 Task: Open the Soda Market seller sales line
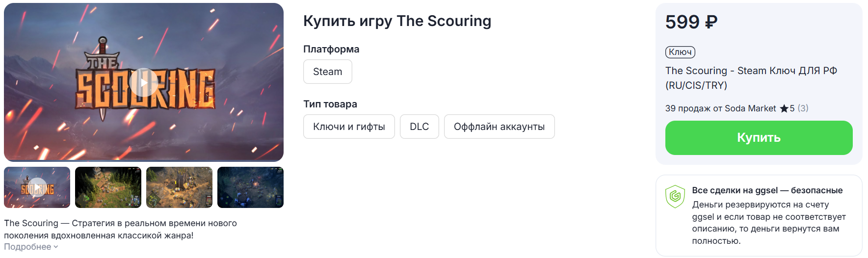(x=720, y=108)
